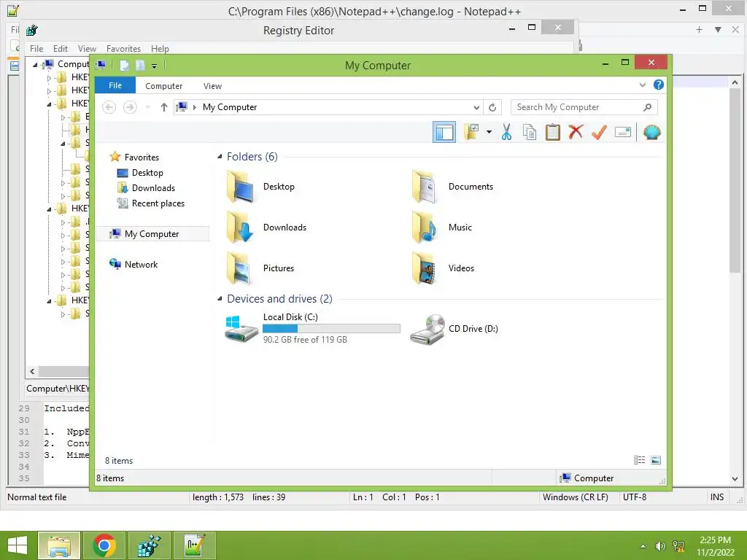747x560 pixels.
Task: Open the folder options dropdown arrow
Action: [x=489, y=132]
